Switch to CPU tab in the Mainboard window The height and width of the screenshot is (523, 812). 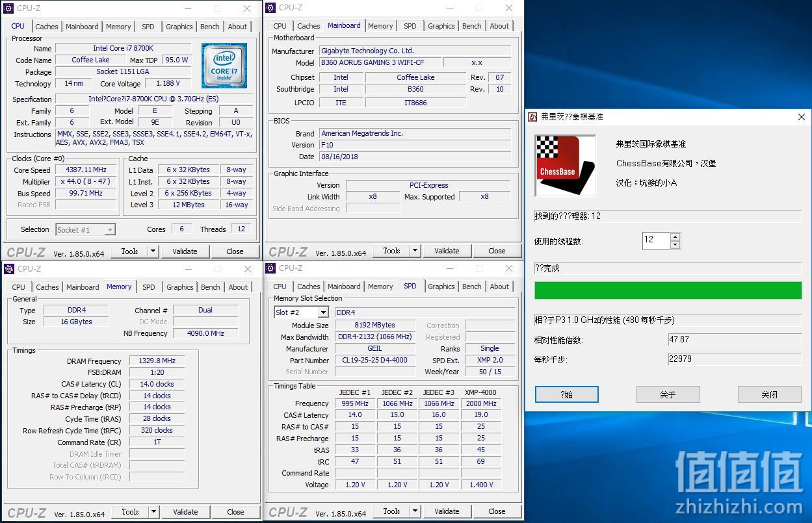(280, 26)
